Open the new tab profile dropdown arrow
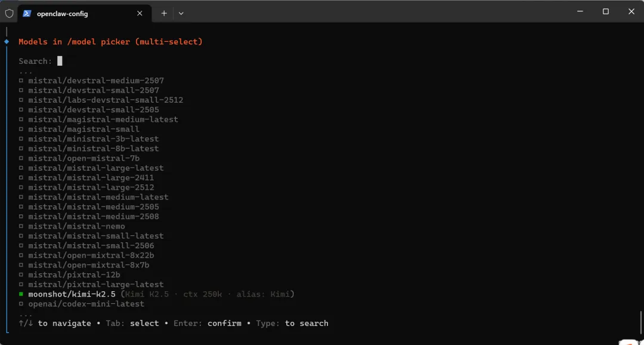The height and width of the screenshot is (345, 644). (x=181, y=14)
